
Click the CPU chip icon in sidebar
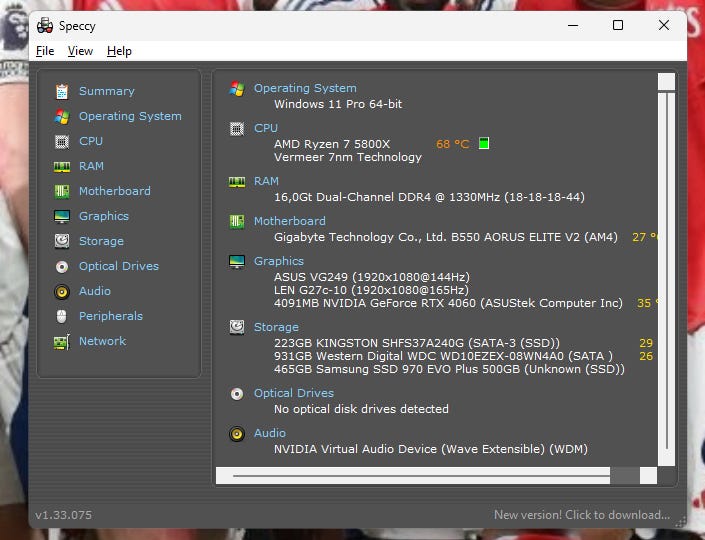(x=62, y=142)
